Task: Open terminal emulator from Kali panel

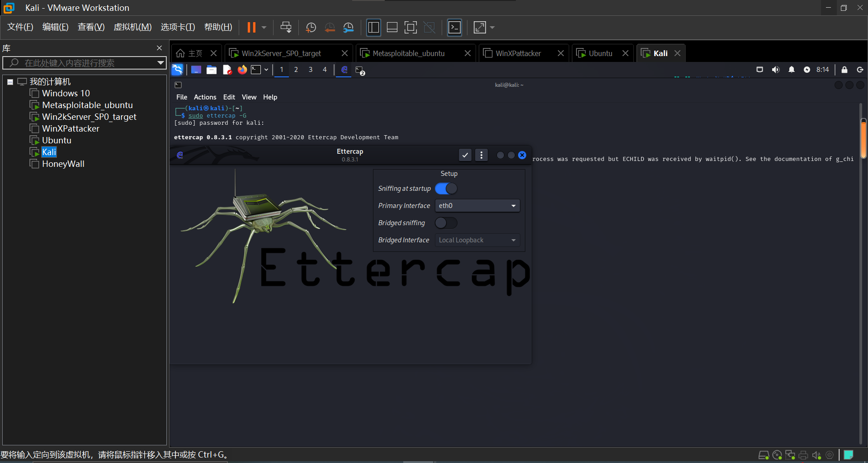Action: coord(256,70)
